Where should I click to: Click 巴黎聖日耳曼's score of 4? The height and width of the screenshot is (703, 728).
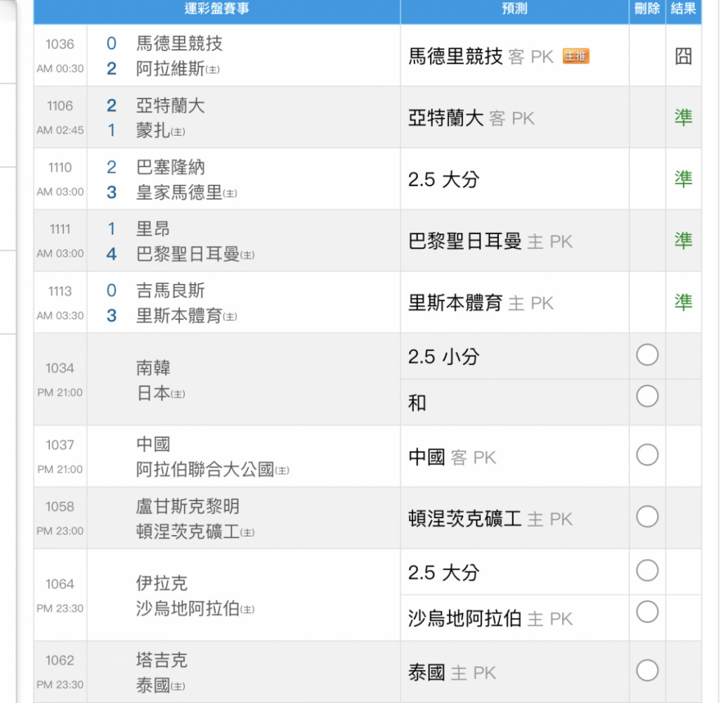pyautogui.click(x=112, y=254)
